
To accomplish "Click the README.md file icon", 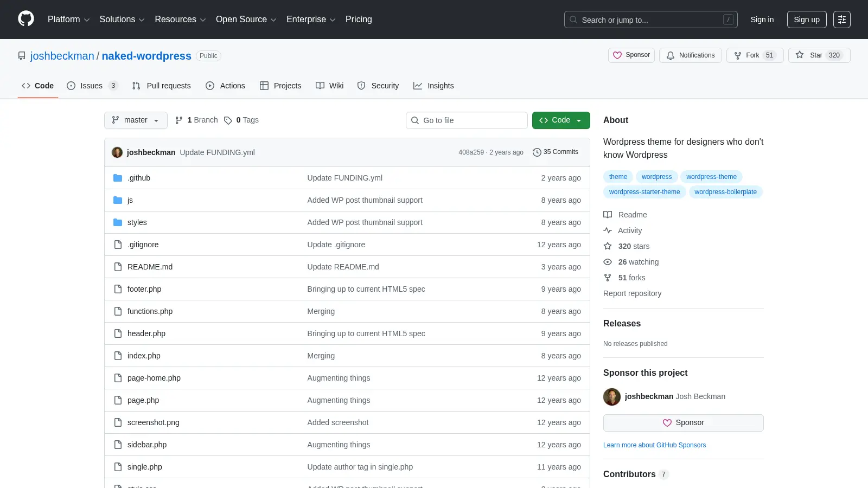I will tap(118, 267).
